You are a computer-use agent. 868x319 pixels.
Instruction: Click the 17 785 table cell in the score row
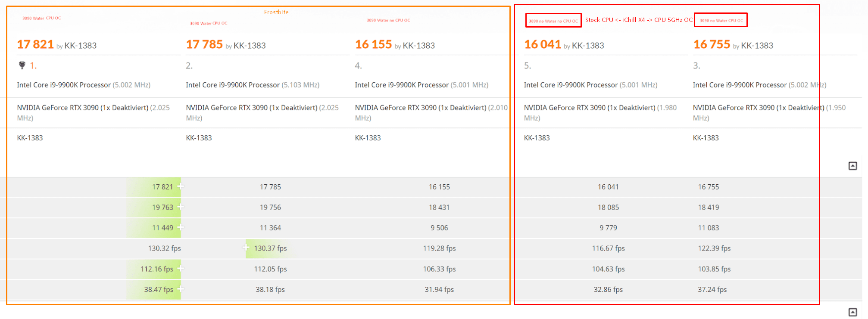[270, 187]
